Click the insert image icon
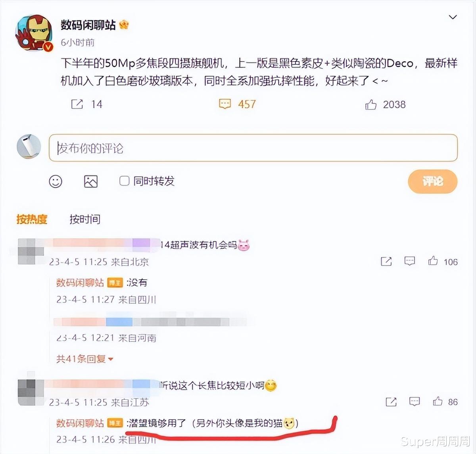 click(x=91, y=181)
